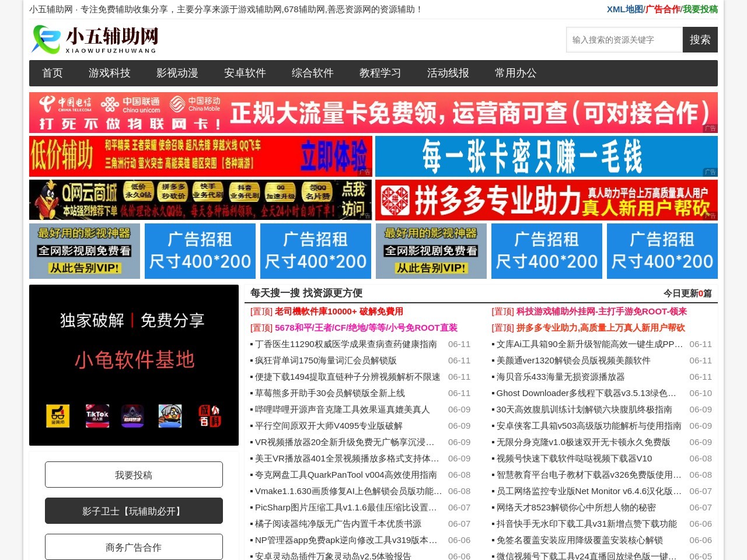Open PicSharp图片压缩工具 article
Screen dimensions: 747x560
pos(345,508)
